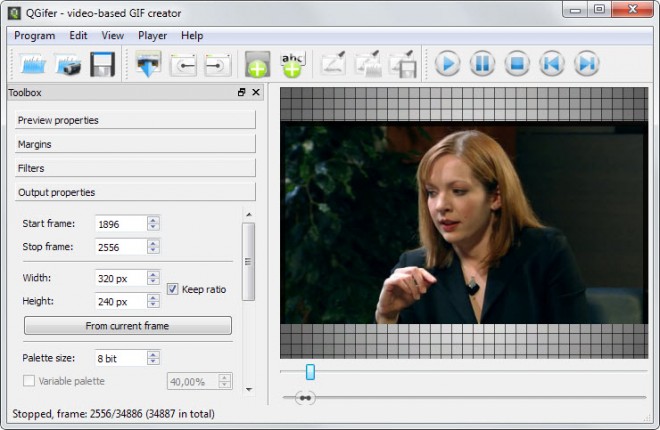This screenshot has width=660, height=430.
Task: Set stop frame with right-arrow icon
Action: (x=218, y=65)
